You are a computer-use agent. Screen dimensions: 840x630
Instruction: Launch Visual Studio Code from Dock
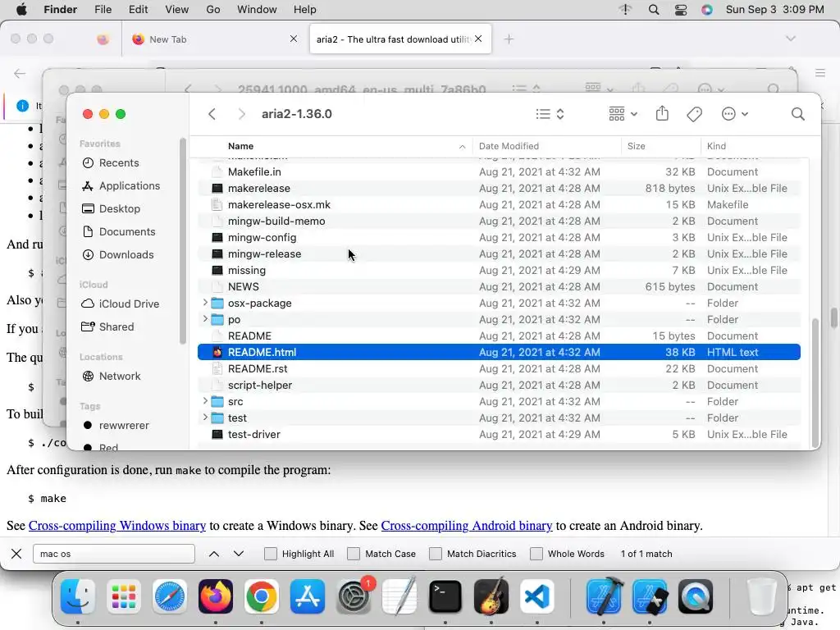tap(536, 596)
